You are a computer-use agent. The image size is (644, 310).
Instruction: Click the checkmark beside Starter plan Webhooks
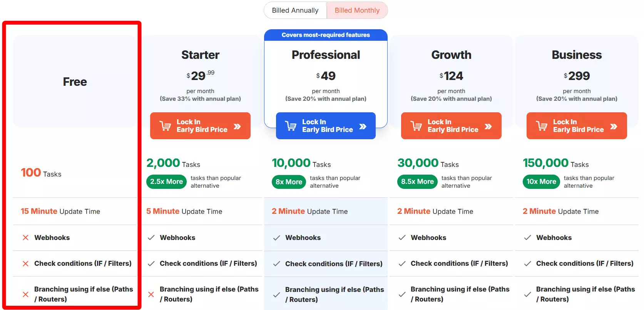click(151, 238)
